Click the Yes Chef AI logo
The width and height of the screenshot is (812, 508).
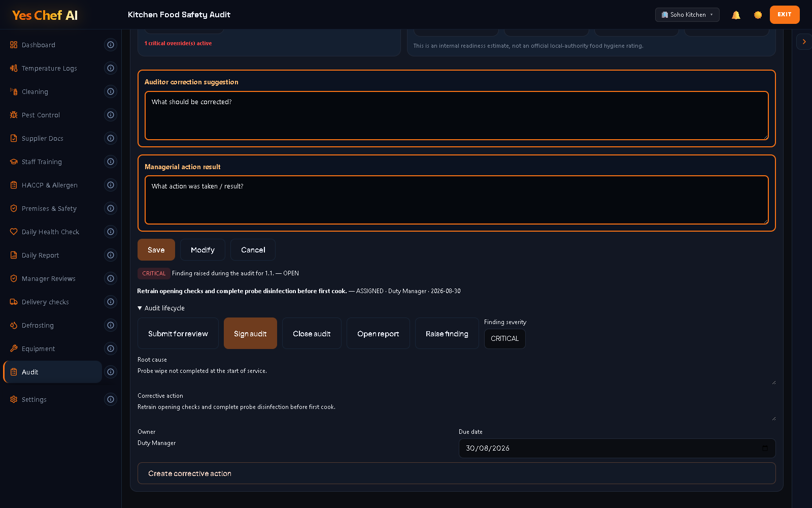tap(45, 15)
